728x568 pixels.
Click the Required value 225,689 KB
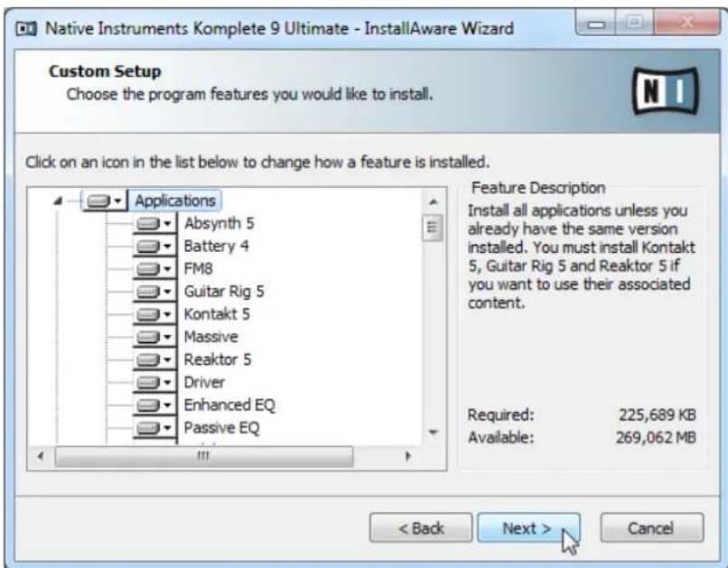click(x=657, y=414)
